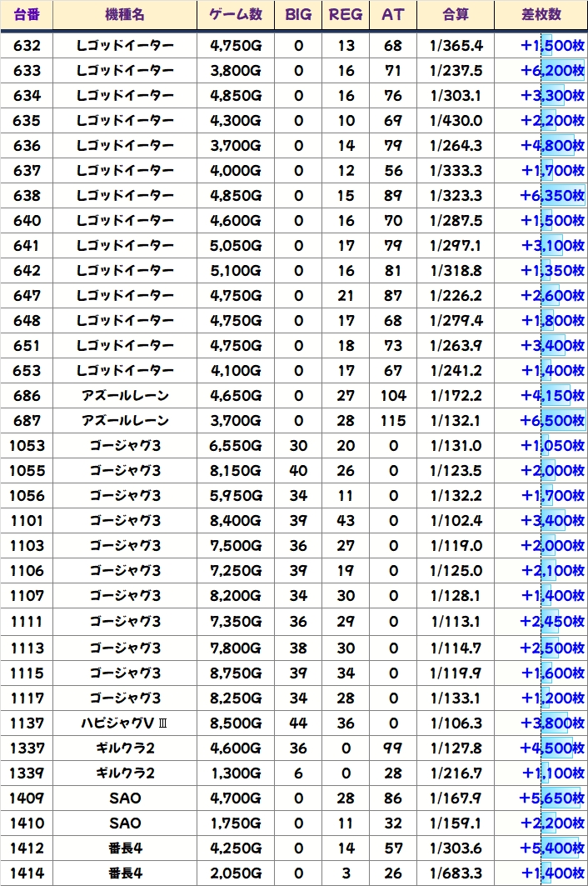Click the +6,500枚 difference cell
The height and width of the screenshot is (886, 588).
click(x=541, y=420)
